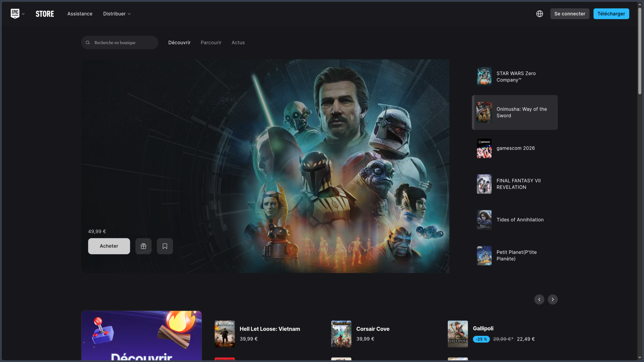Click the Acheter button
644x362 pixels.
pos(109,246)
